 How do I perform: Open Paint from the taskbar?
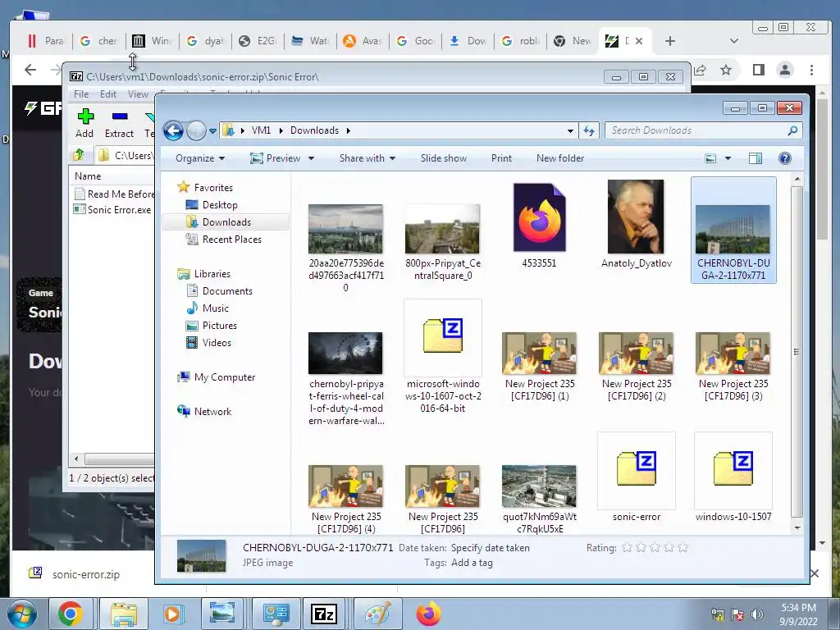(378, 614)
